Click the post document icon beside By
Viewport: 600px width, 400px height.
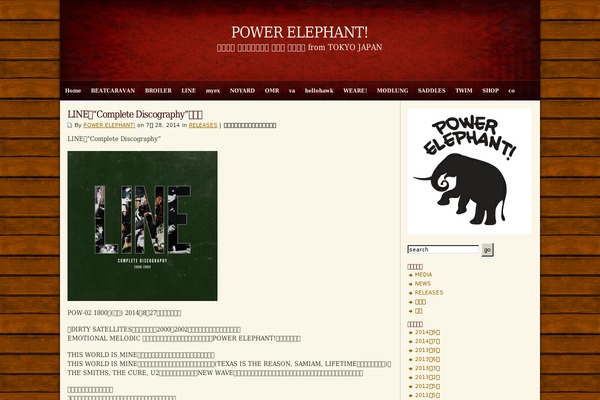70,125
